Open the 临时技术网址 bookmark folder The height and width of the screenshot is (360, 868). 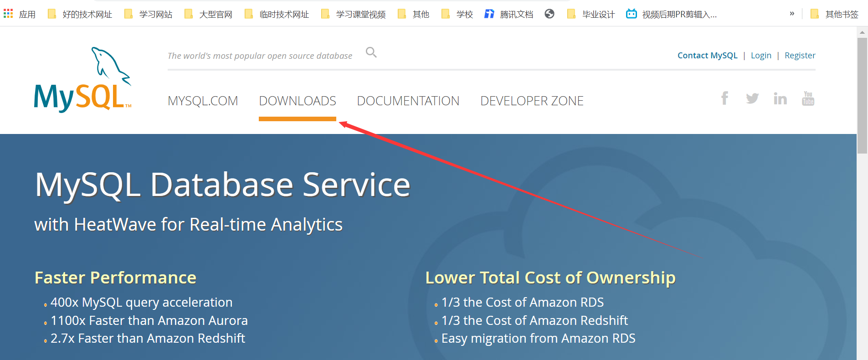pos(277,14)
